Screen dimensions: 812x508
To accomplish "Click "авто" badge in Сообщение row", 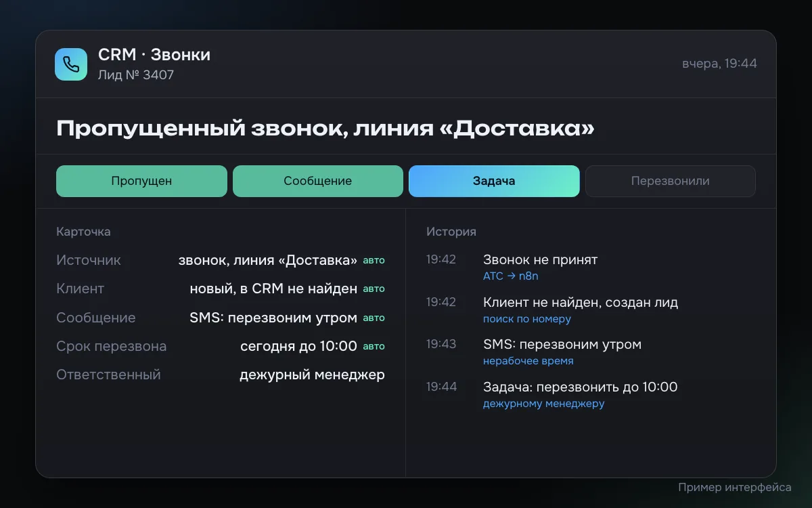I will tap(374, 318).
